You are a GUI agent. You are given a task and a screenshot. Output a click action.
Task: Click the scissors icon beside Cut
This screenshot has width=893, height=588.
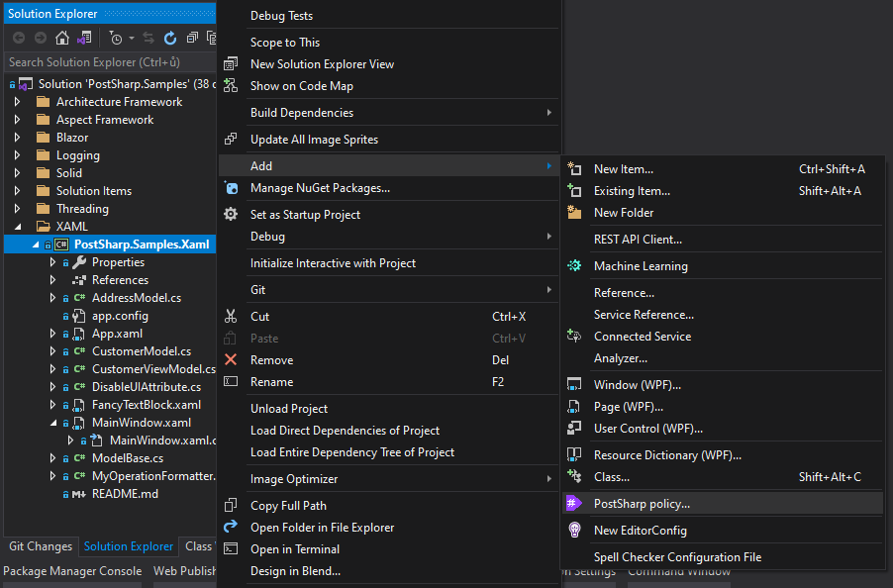[x=231, y=316]
